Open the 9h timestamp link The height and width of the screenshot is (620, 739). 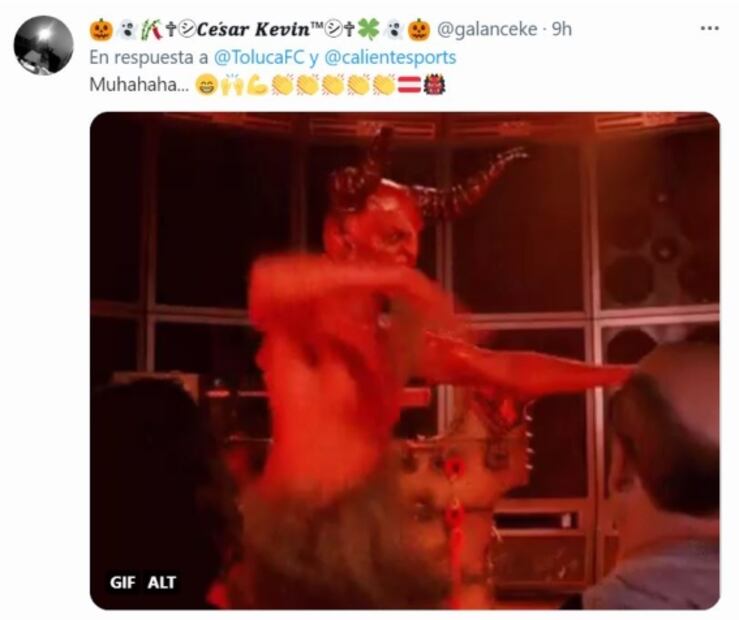click(562, 29)
